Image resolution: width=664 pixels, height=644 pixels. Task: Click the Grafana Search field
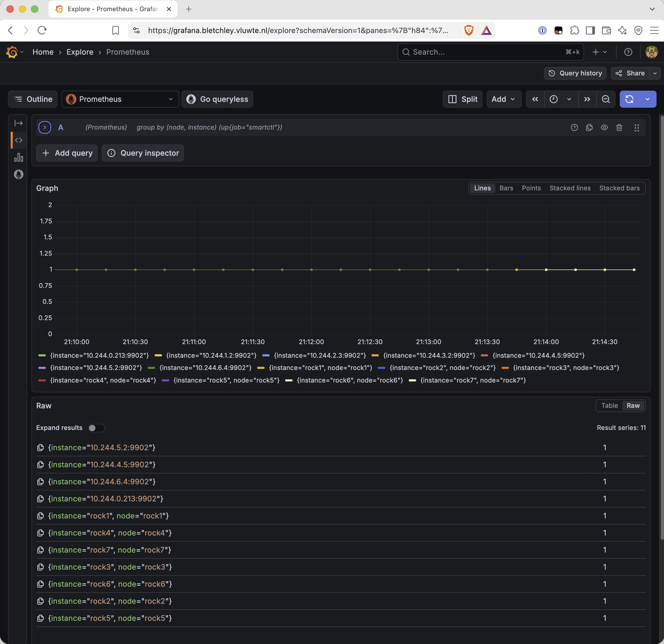[490, 52]
